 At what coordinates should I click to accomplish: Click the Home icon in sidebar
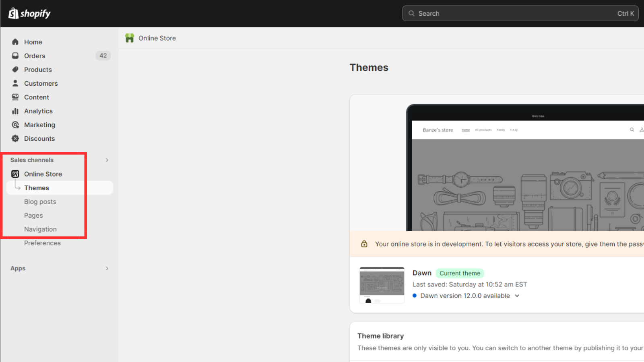(x=15, y=42)
